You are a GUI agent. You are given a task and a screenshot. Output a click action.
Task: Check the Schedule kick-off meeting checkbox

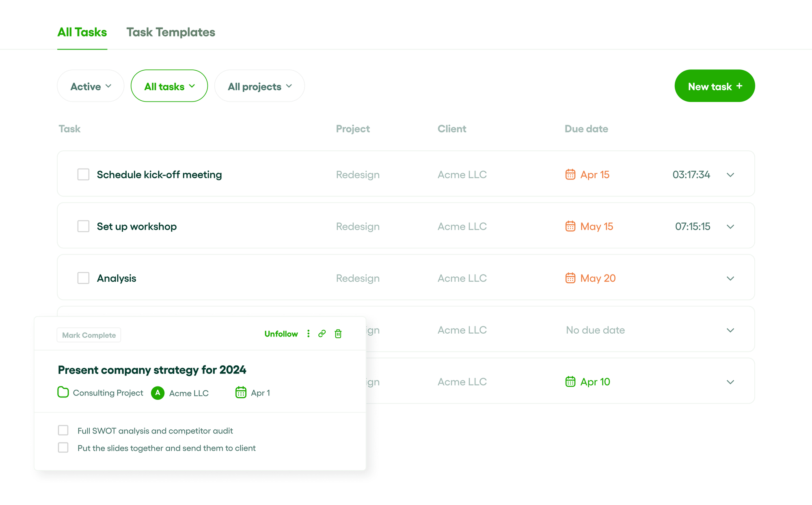coord(83,174)
